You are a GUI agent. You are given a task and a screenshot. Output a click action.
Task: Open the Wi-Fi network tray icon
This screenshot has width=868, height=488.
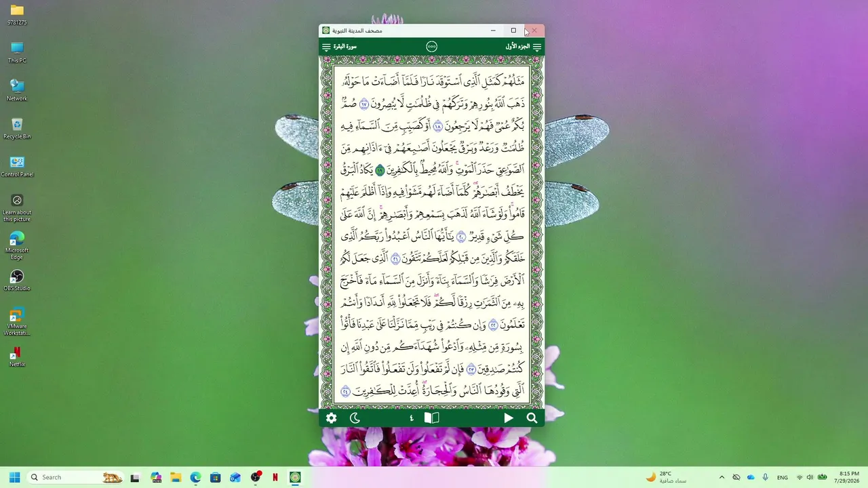pyautogui.click(x=800, y=477)
